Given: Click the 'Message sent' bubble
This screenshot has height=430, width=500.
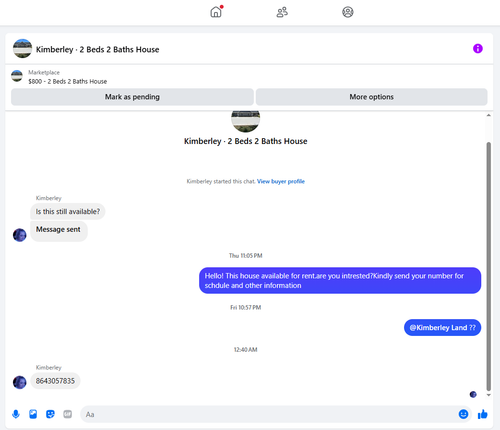Looking at the screenshot, I should [x=59, y=231].
